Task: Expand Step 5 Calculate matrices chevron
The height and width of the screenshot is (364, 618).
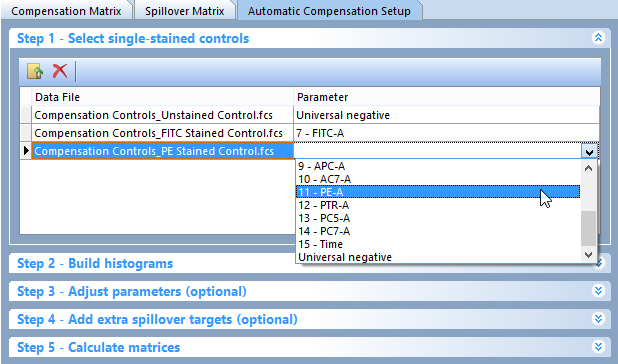Action: tap(598, 347)
